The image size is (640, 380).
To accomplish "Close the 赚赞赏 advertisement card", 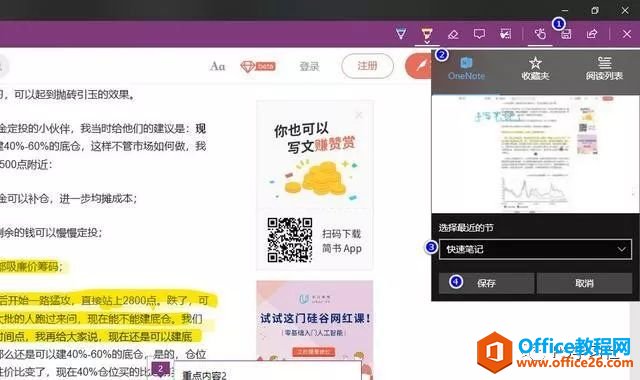I will [x=359, y=116].
